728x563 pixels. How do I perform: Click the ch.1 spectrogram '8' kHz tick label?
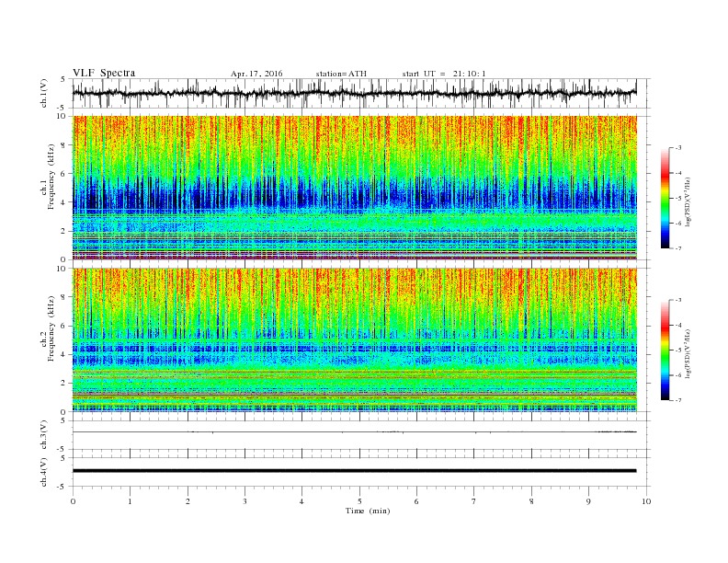click(64, 145)
